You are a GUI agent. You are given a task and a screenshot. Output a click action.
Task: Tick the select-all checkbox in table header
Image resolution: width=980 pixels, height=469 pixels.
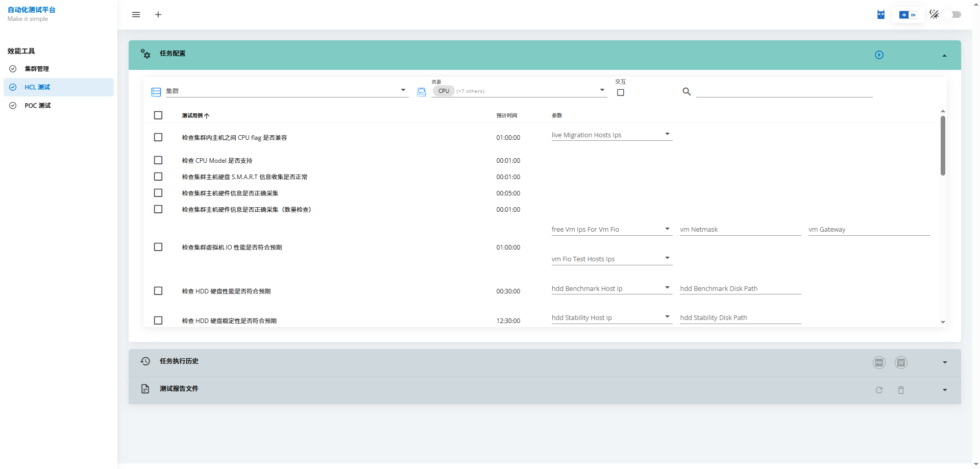[x=158, y=116]
